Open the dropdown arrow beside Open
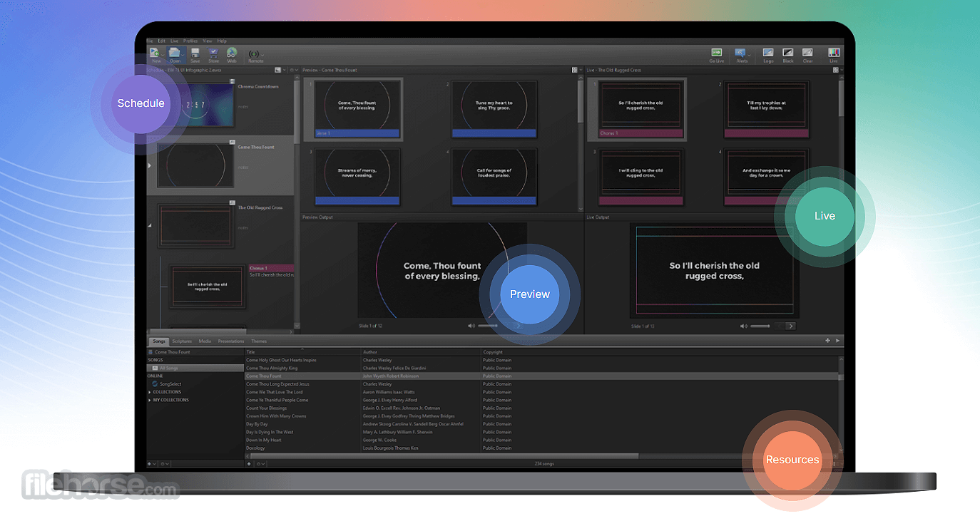The width and height of the screenshot is (980, 521). point(183,53)
